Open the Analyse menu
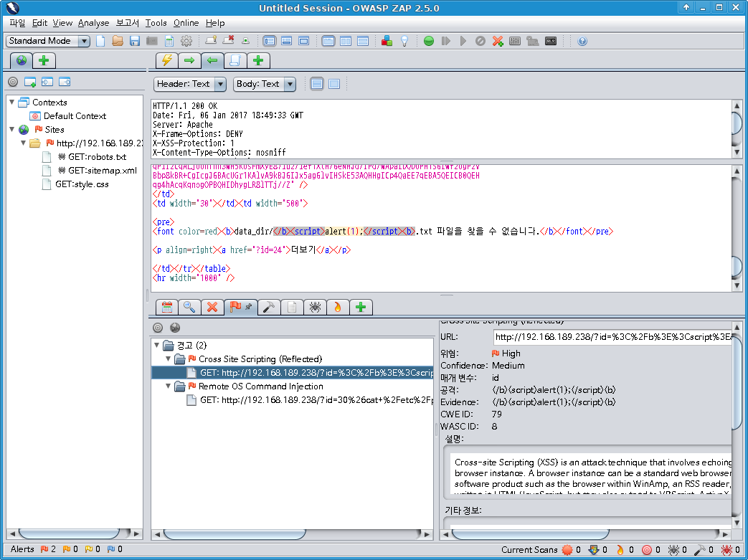 click(x=93, y=23)
